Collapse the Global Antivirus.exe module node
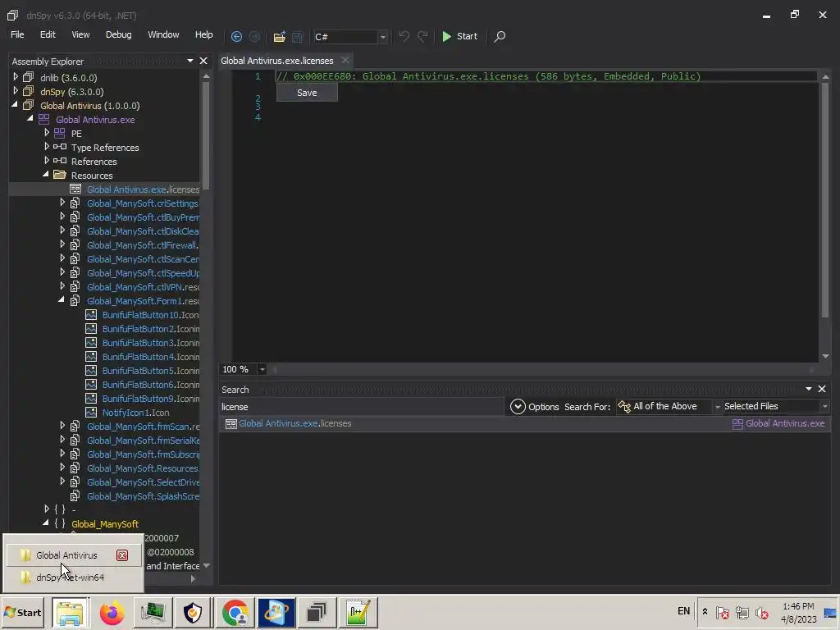The width and height of the screenshot is (840, 630). [x=30, y=119]
